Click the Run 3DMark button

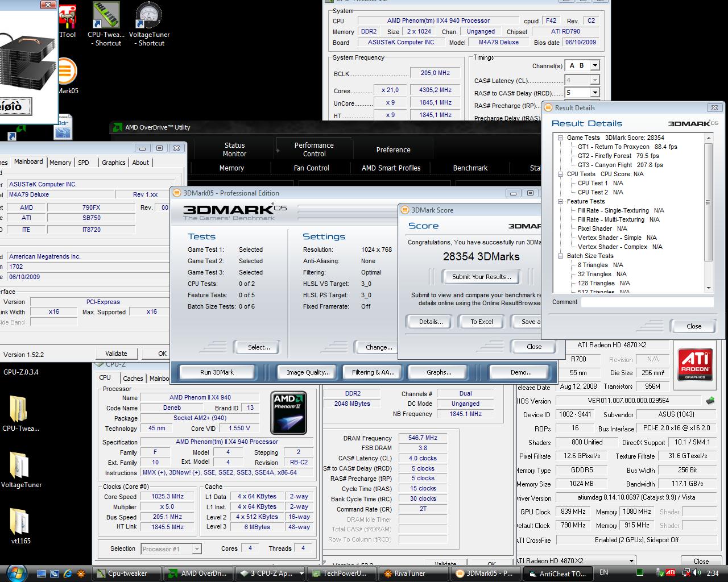click(x=217, y=372)
